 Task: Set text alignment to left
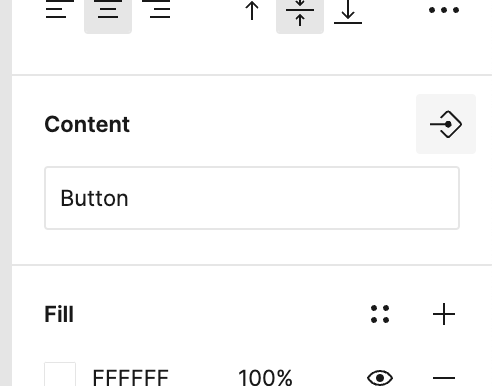(x=60, y=10)
